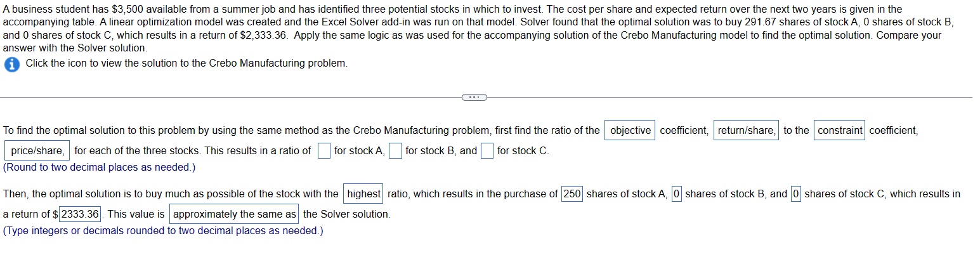The width and height of the screenshot is (980, 276).
Task: Open the 'objective' coefficient dropdown
Action: pyautogui.click(x=630, y=130)
